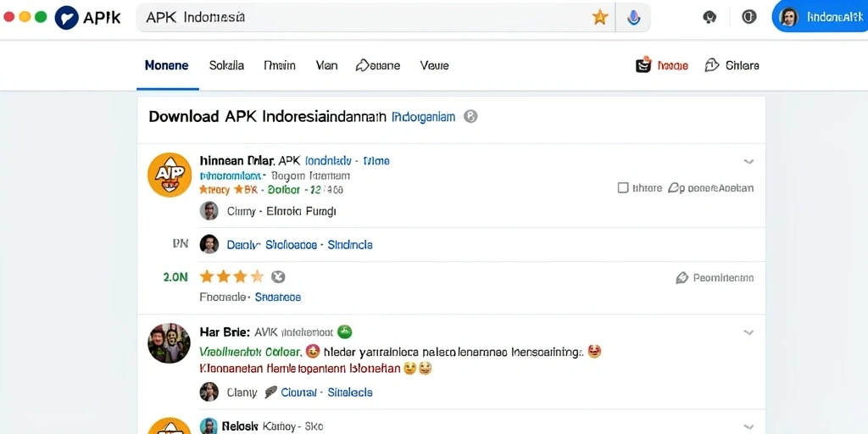
Task: Switch to the Sokalla tab
Action: tap(226, 65)
